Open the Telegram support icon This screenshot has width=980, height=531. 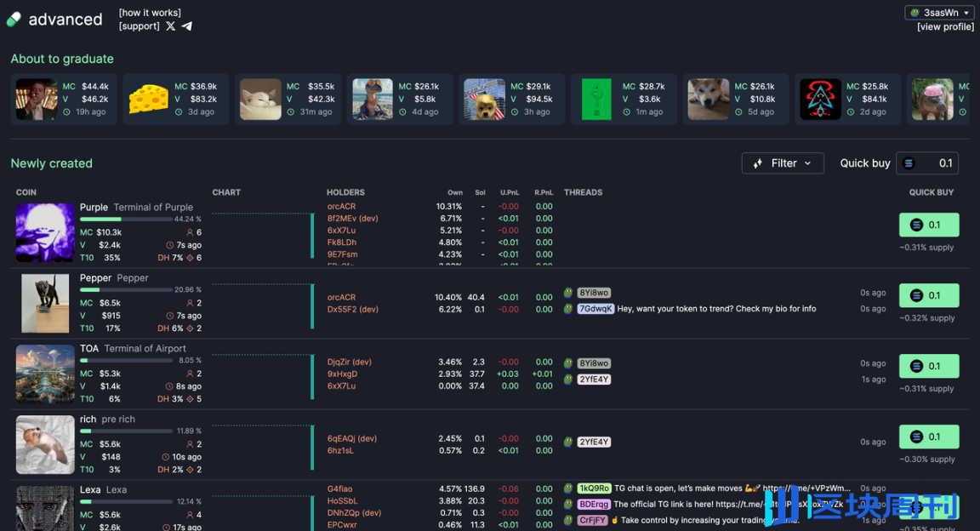coord(187,26)
